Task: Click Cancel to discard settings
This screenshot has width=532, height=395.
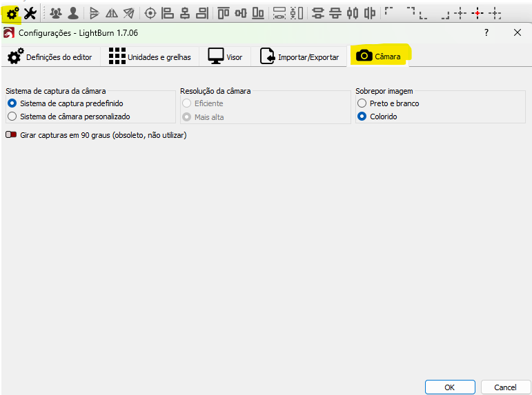Action: 504,387
